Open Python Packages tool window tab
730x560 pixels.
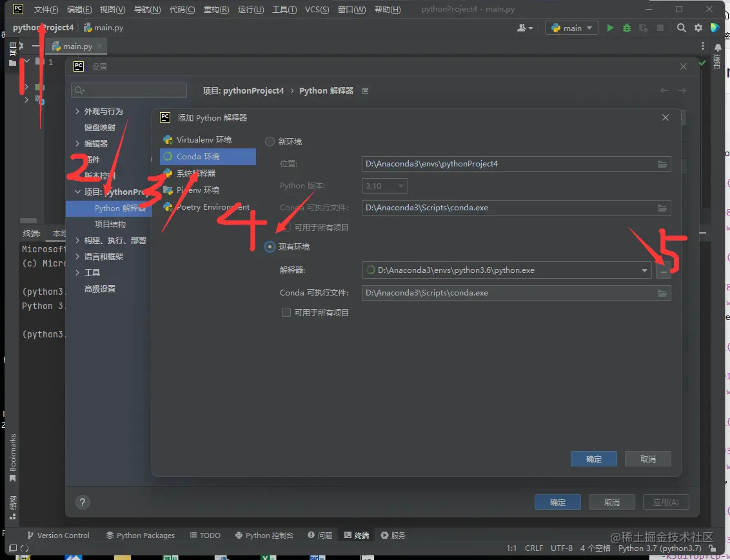coord(140,535)
